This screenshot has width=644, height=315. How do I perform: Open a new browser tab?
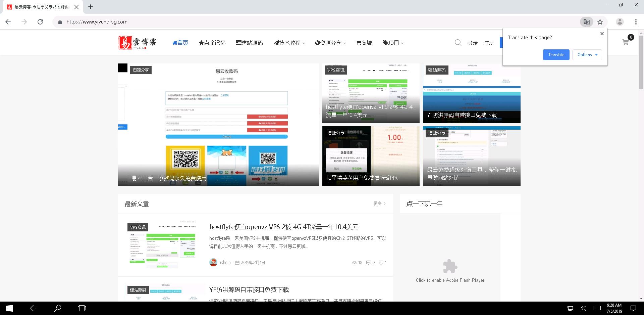[x=91, y=7]
